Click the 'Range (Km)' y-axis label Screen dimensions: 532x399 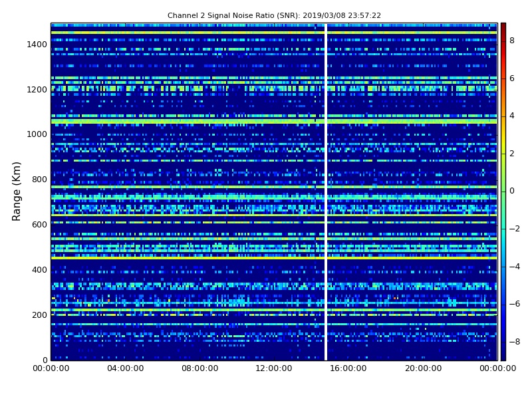[x=16, y=192]
